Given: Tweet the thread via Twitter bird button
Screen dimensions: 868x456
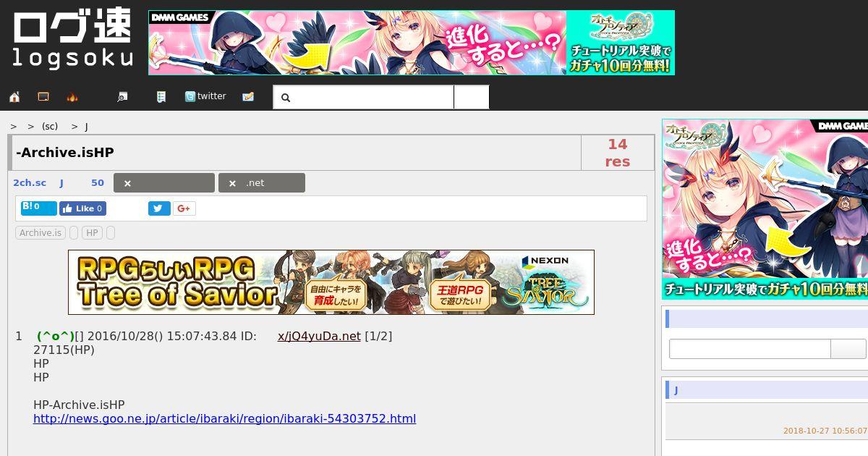Looking at the screenshot, I should coord(159,208).
